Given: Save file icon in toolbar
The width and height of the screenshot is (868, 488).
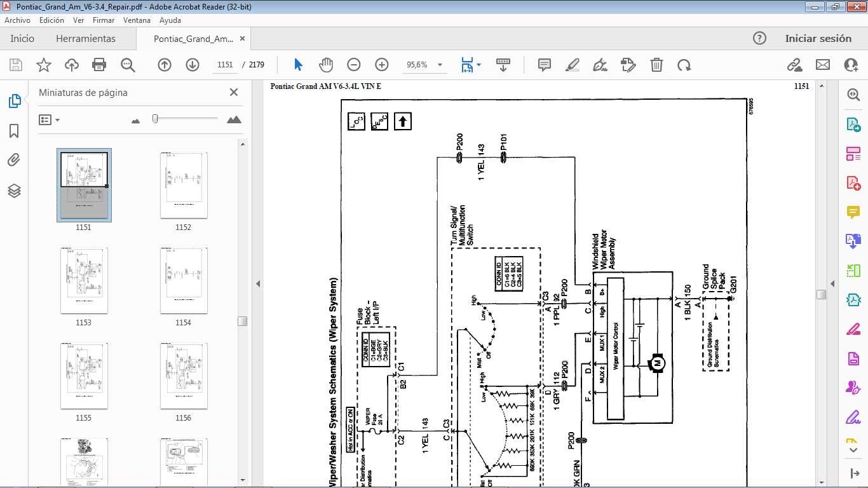Looking at the screenshot, I should [x=16, y=65].
